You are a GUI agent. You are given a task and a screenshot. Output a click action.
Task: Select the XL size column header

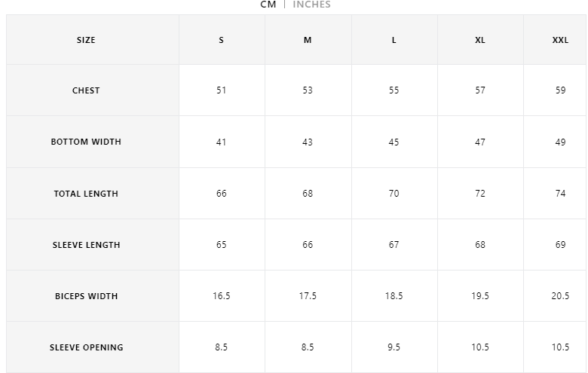480,40
